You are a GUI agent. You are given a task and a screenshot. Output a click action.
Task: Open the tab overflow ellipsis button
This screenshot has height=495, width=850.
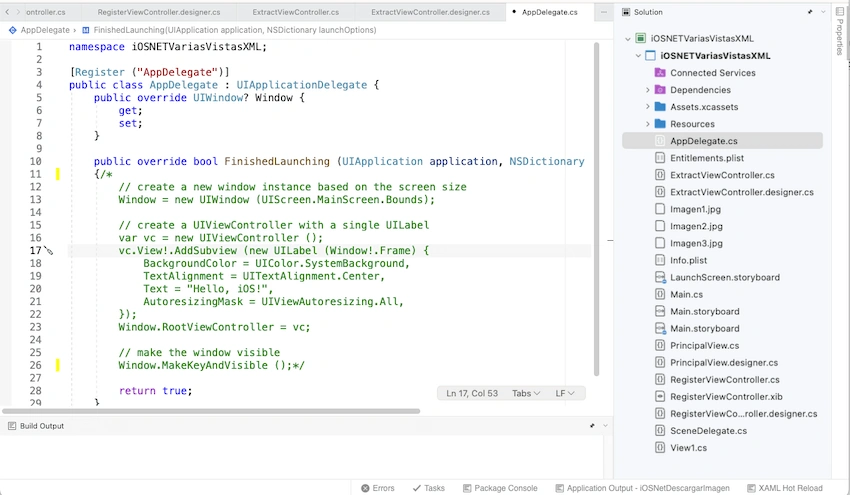[x=603, y=12]
